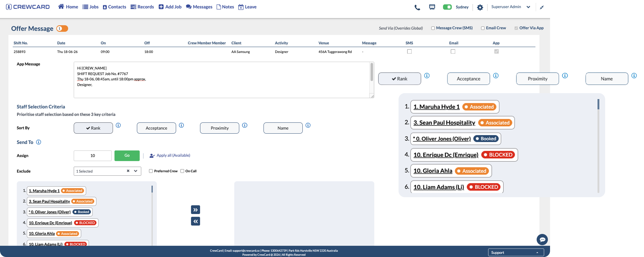Enable the Message Crew (SMS) checkbox
644x257 pixels.
433,28
